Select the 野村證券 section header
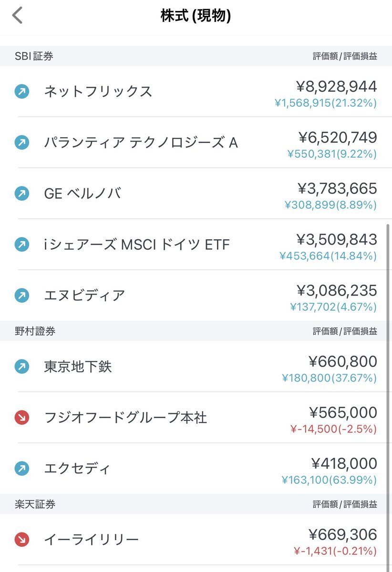 click(x=196, y=331)
